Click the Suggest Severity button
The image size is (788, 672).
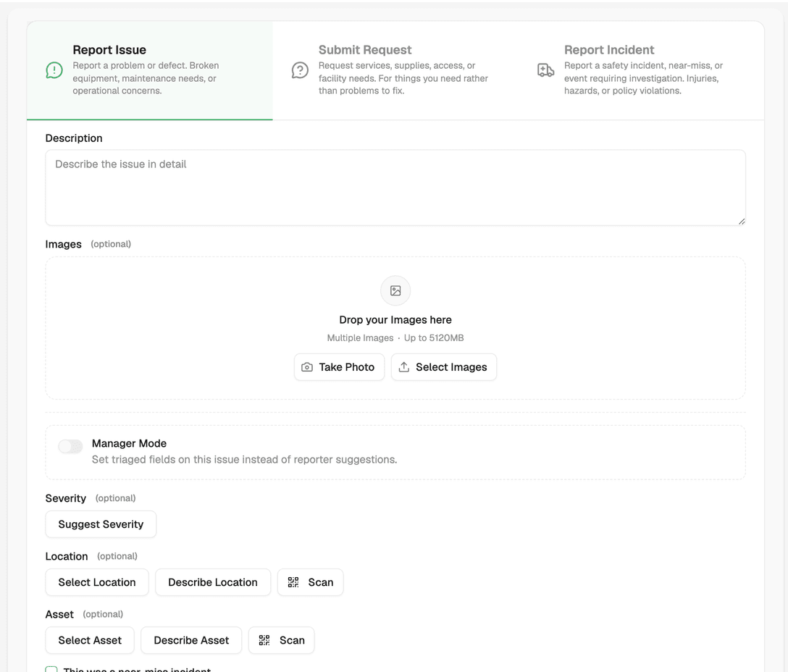pos(101,524)
